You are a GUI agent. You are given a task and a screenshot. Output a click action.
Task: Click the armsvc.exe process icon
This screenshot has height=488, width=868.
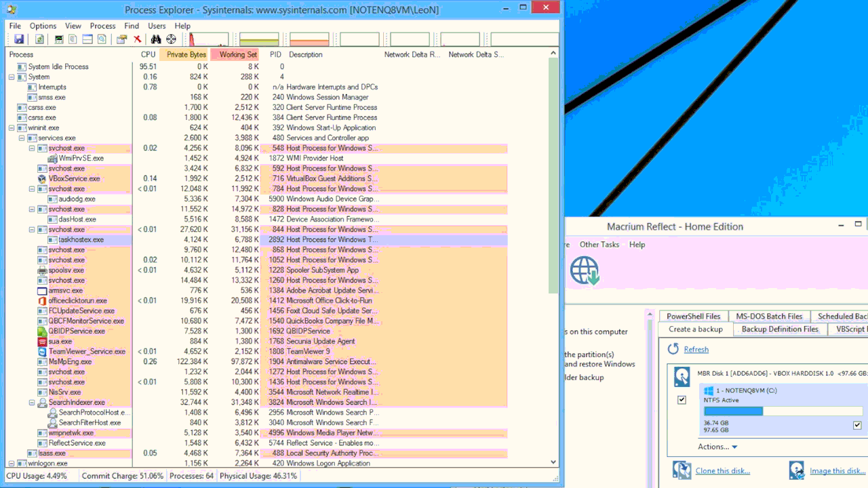tap(42, 291)
